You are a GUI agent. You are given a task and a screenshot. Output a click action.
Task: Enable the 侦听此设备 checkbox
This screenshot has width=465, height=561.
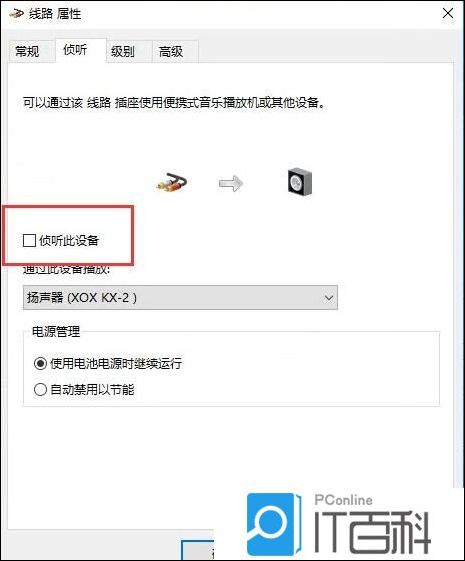[29, 240]
